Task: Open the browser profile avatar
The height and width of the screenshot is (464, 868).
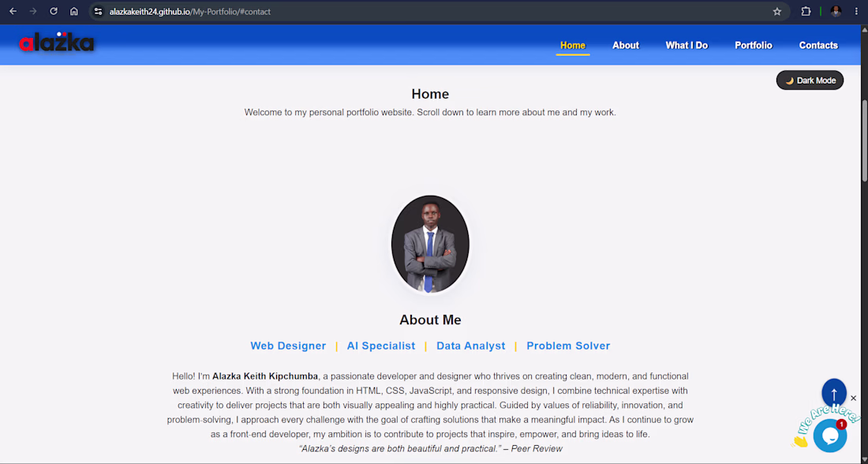Action: (x=836, y=11)
